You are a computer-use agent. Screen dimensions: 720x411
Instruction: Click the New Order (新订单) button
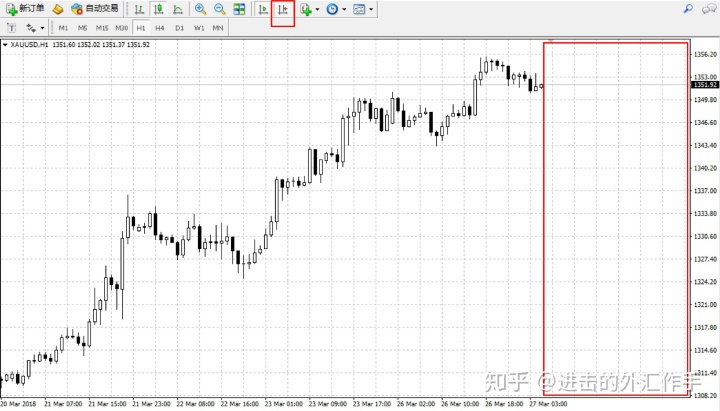(x=25, y=9)
